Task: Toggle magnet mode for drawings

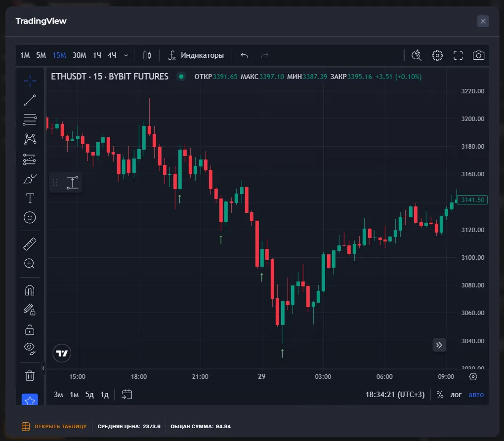Action: coord(30,290)
